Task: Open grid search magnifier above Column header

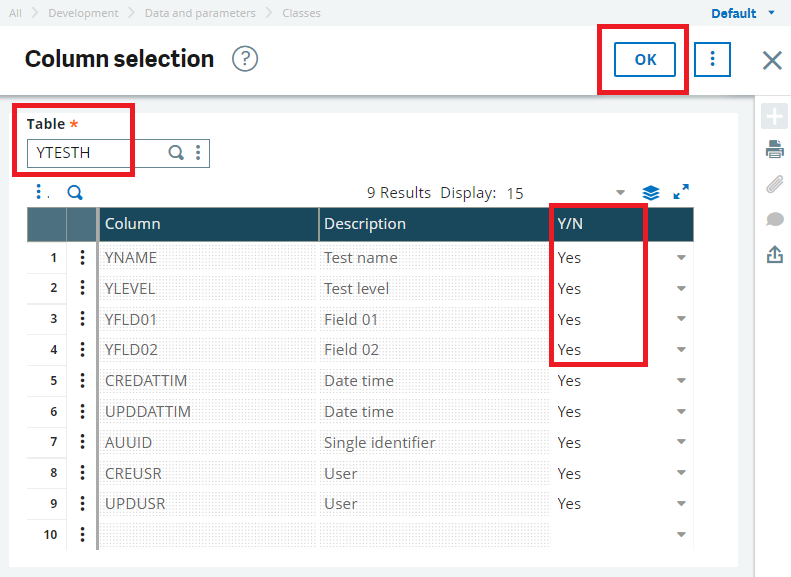Action: (x=75, y=193)
